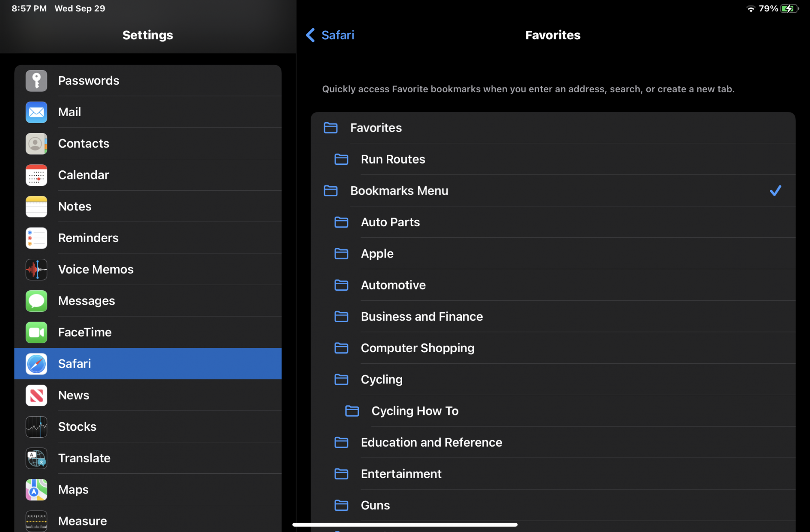810x532 pixels.
Task: Open the Reminders settings item
Action: tap(88, 238)
